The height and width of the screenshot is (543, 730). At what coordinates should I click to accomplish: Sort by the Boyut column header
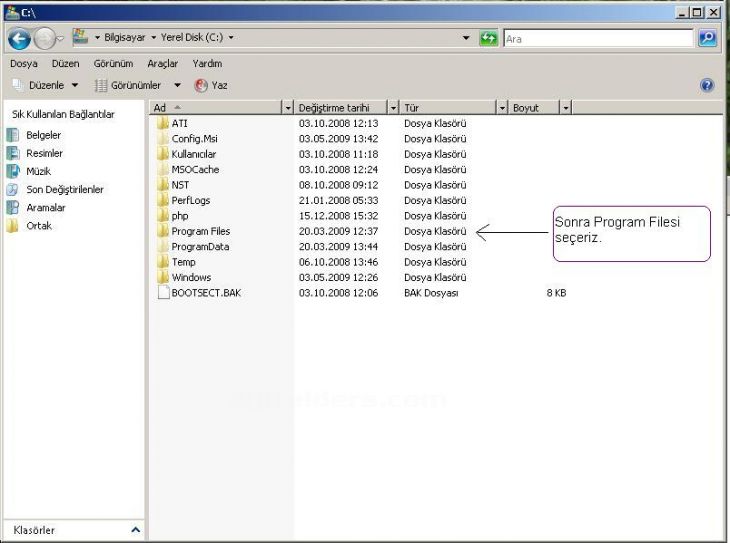(x=534, y=108)
